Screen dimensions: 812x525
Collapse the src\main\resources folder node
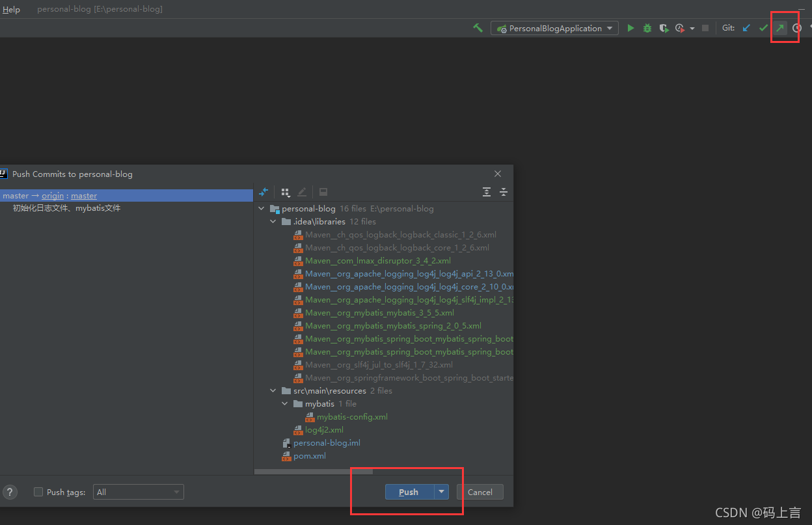point(273,391)
